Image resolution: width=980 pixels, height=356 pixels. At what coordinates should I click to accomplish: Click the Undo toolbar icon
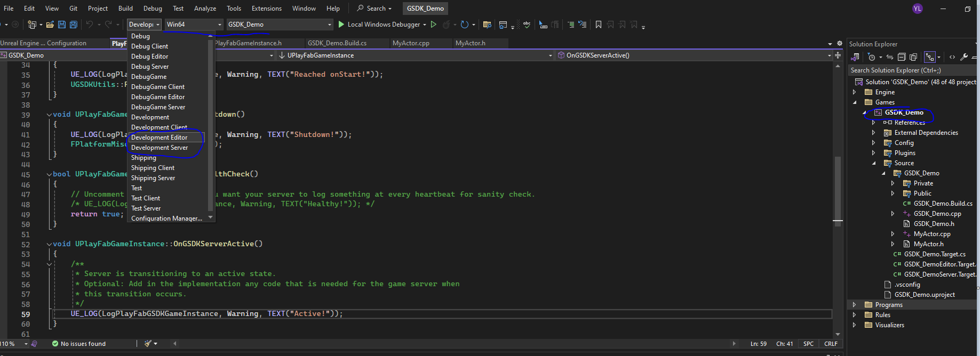tap(90, 25)
